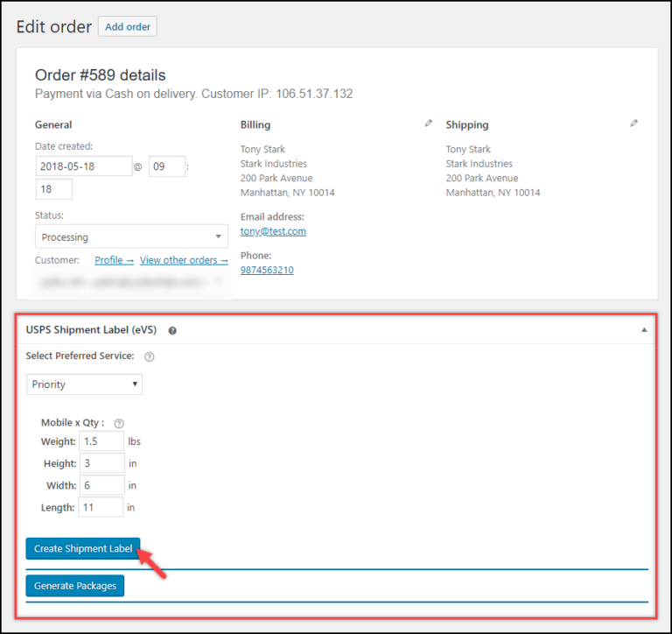Edit billing address with pencil icon
The image size is (672, 634).
(x=428, y=124)
